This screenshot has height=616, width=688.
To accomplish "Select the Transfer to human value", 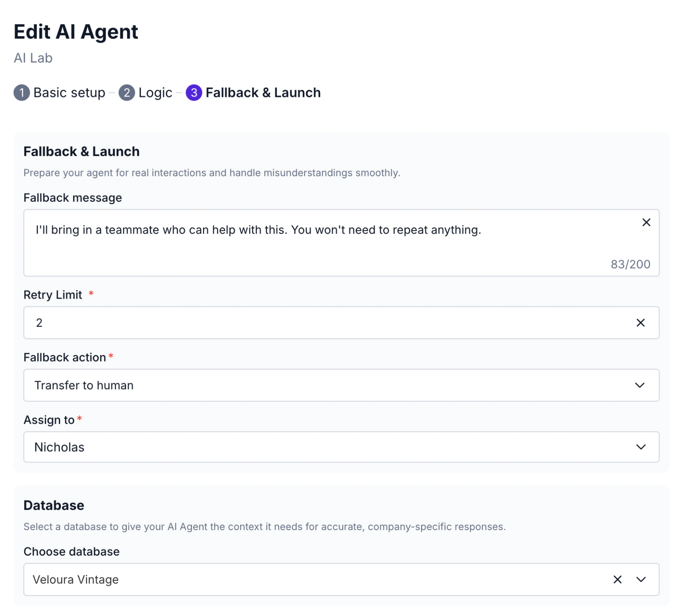I will (84, 385).
